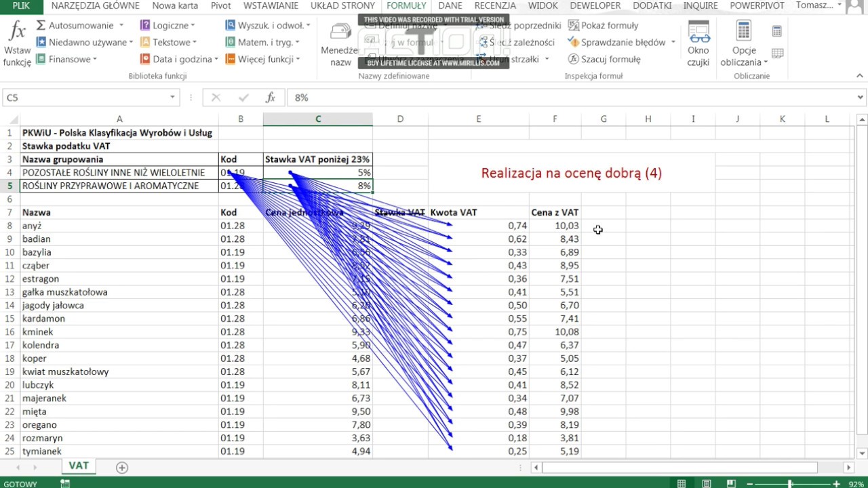Click the formula bar cancel X icon
The width and height of the screenshot is (868, 488).
(x=216, y=98)
